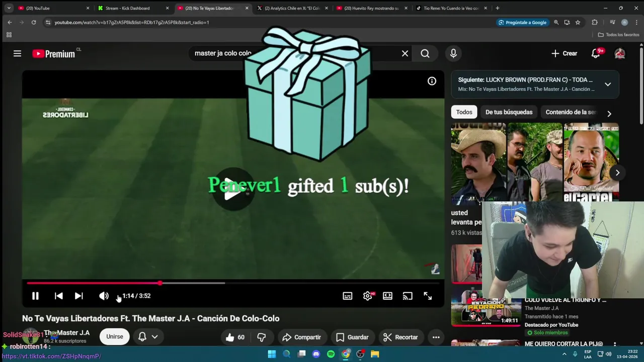Viewport: 644px width, 362px height.
Task: Start voice search with the microphone
Action: (x=453, y=53)
